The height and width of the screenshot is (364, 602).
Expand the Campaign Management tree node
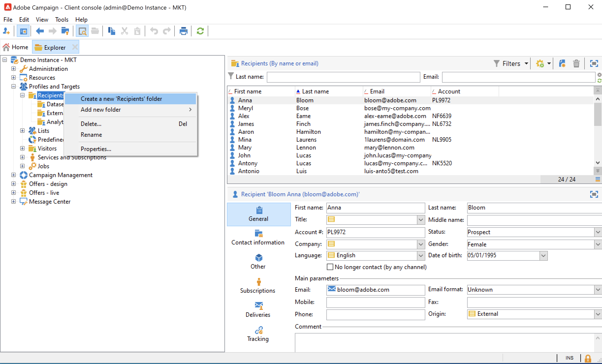[x=14, y=175]
